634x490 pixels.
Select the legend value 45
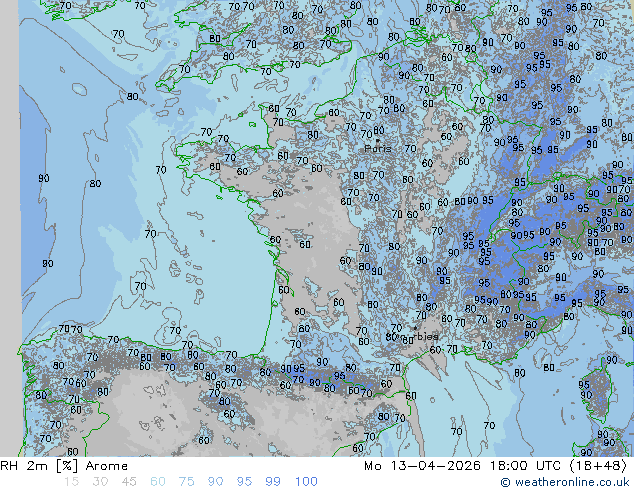[x=129, y=482]
